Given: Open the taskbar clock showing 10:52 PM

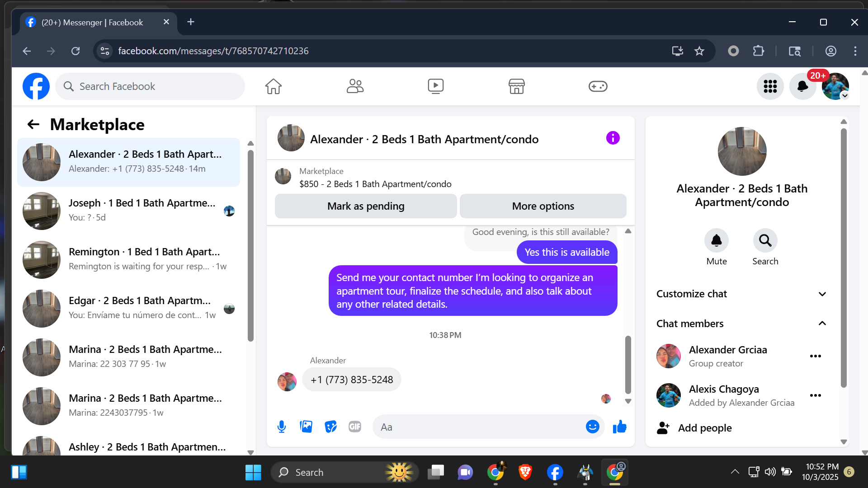Looking at the screenshot, I should point(821,472).
